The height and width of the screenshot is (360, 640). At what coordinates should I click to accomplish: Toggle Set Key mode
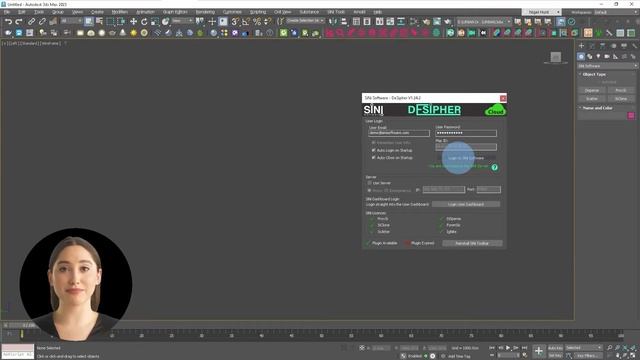555,356
